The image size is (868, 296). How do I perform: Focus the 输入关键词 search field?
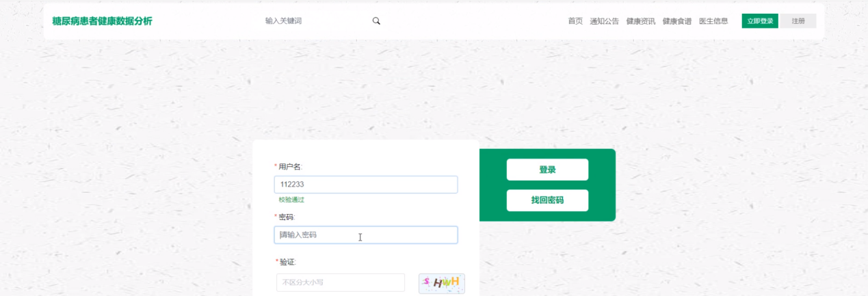[315, 21]
